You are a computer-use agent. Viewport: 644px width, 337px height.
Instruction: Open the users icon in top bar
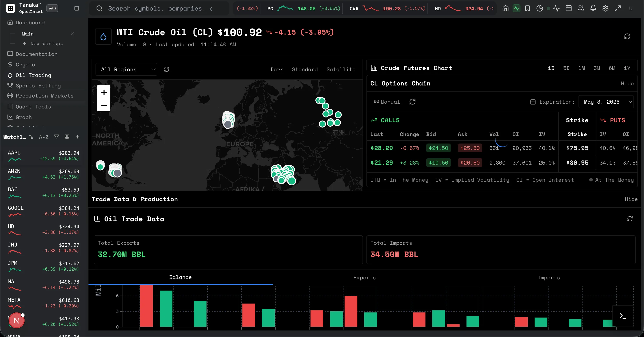[581, 9]
